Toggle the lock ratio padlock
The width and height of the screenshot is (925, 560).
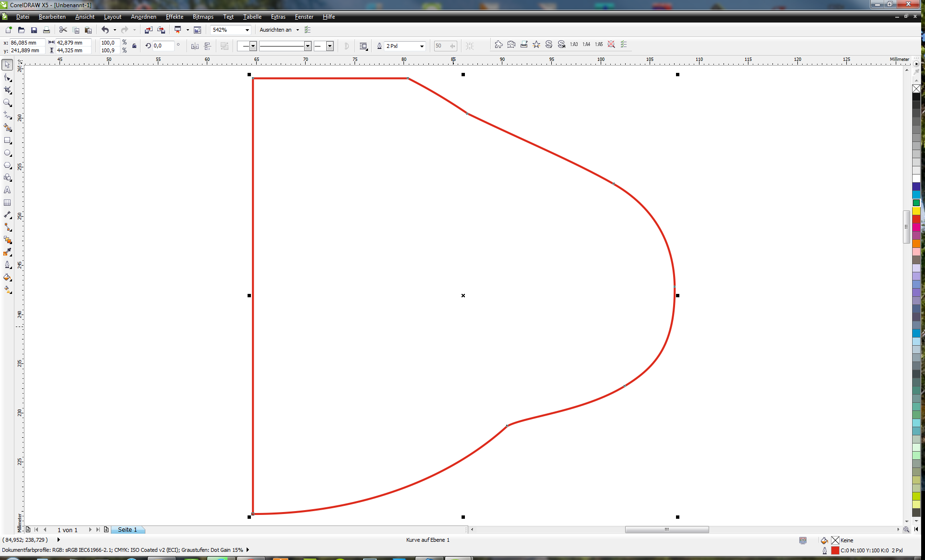134,46
